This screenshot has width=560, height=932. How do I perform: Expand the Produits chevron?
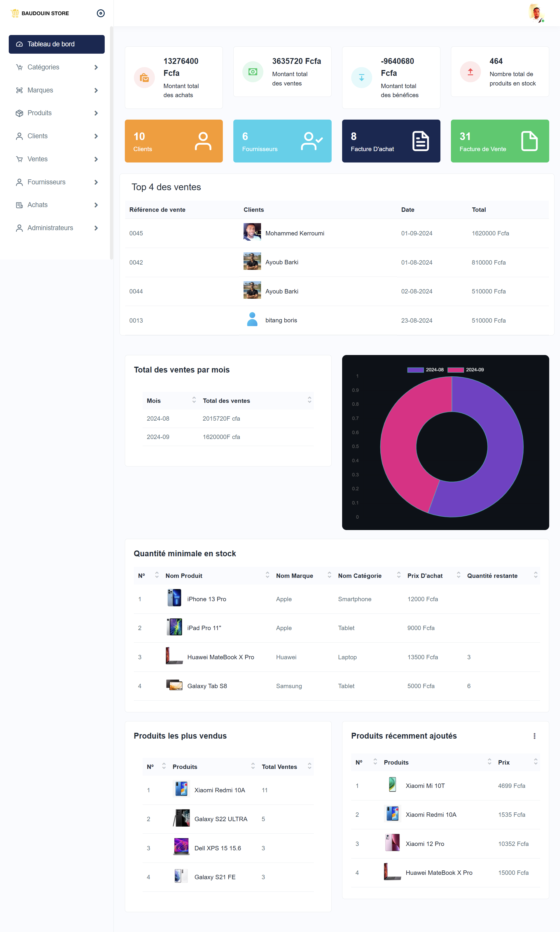tap(96, 113)
